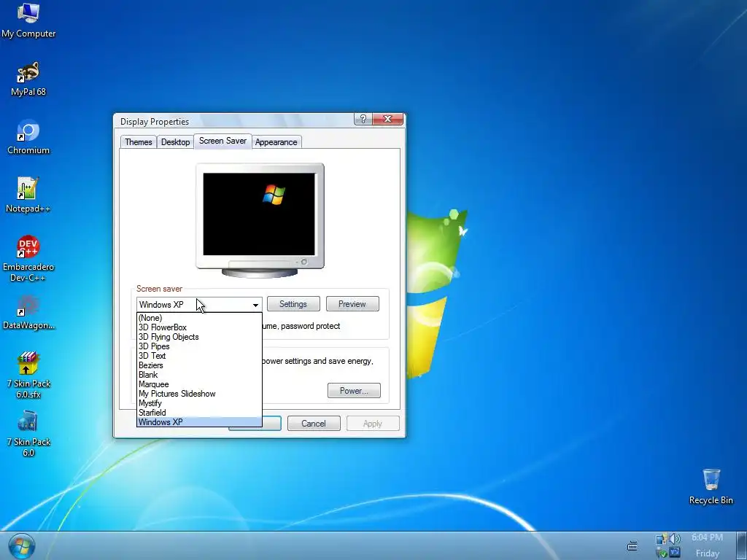Choose (None) in screen saver list

[199, 318]
